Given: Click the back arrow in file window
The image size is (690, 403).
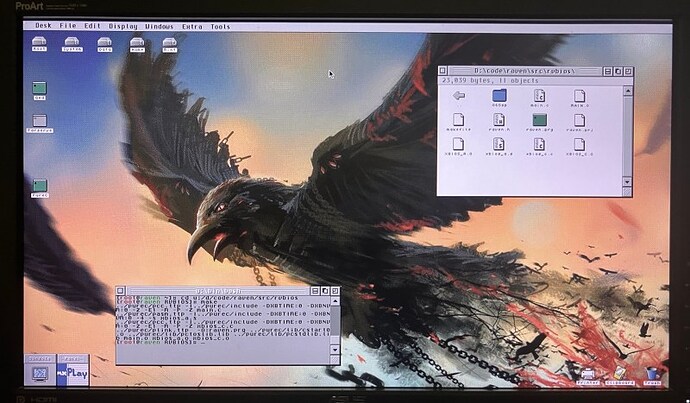Looking at the screenshot, I should 459,95.
